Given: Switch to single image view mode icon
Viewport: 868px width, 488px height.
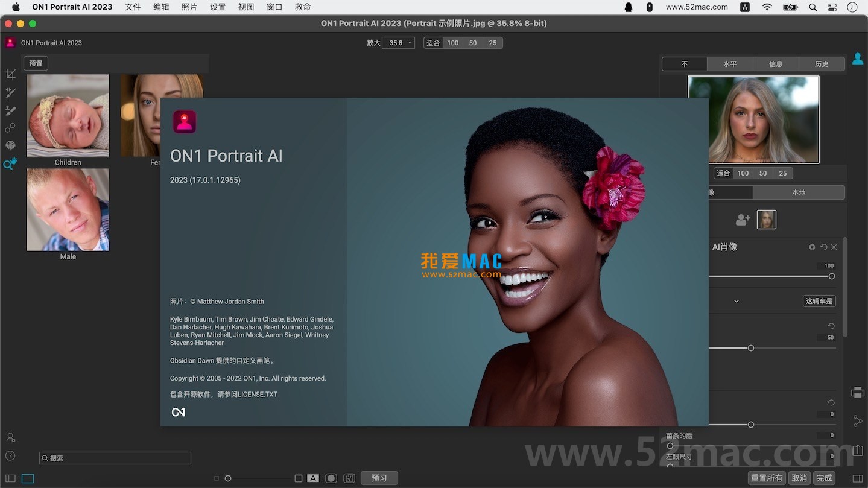Looking at the screenshot, I should [28, 478].
